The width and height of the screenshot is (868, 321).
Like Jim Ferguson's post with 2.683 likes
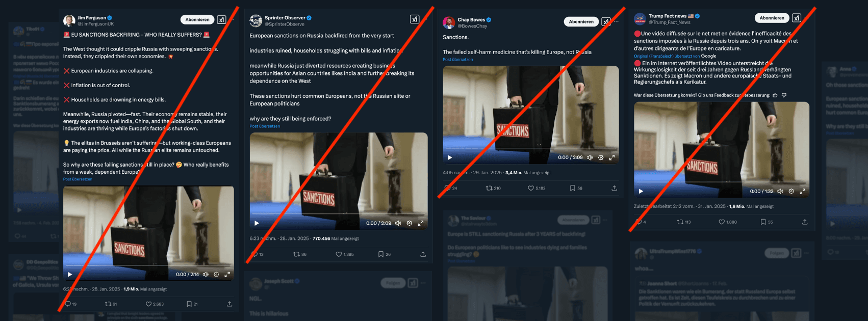[149, 304]
